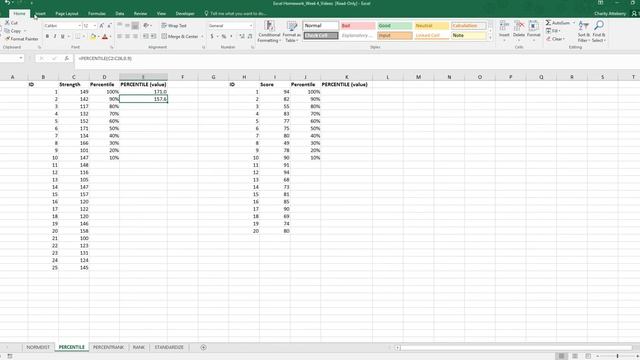Open the Clear eraser dropdown
This screenshot has width=640, height=360.
[x=556, y=39]
